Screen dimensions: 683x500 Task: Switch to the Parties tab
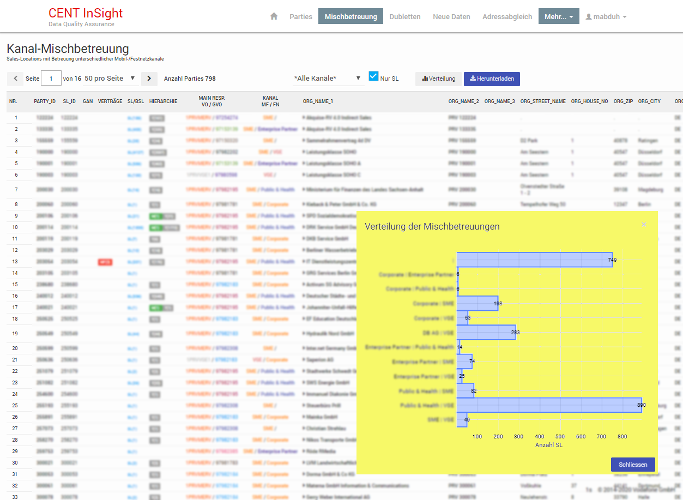click(301, 17)
